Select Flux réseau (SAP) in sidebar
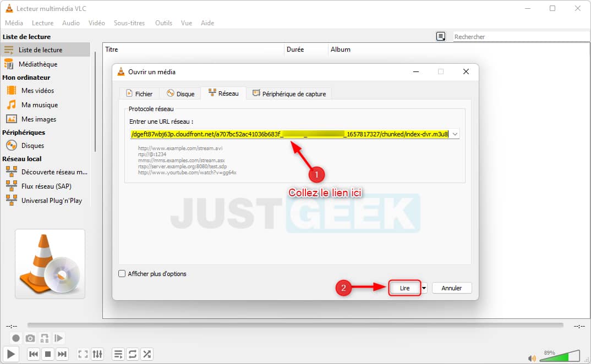The width and height of the screenshot is (591, 364). tap(45, 186)
